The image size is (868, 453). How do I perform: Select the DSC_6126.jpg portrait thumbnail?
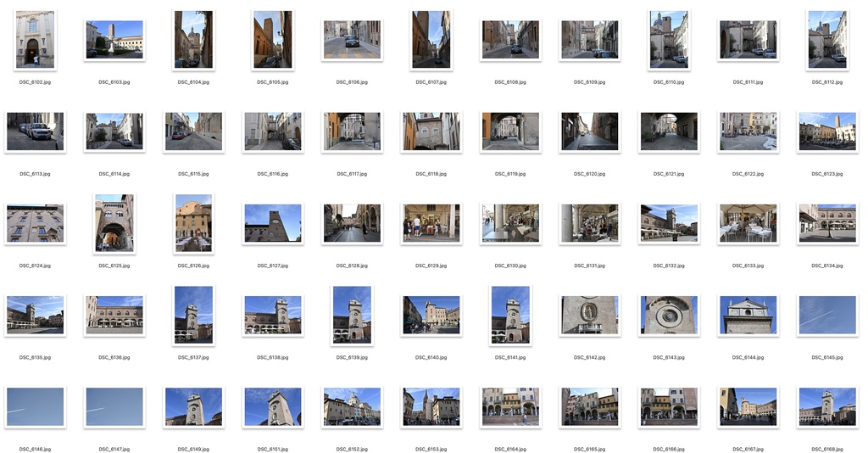pos(193,223)
